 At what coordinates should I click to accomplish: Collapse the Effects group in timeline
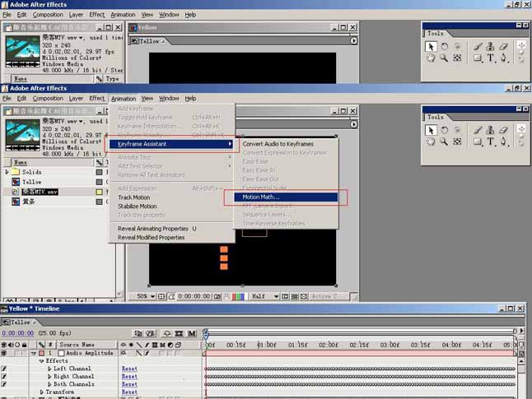tap(41, 361)
